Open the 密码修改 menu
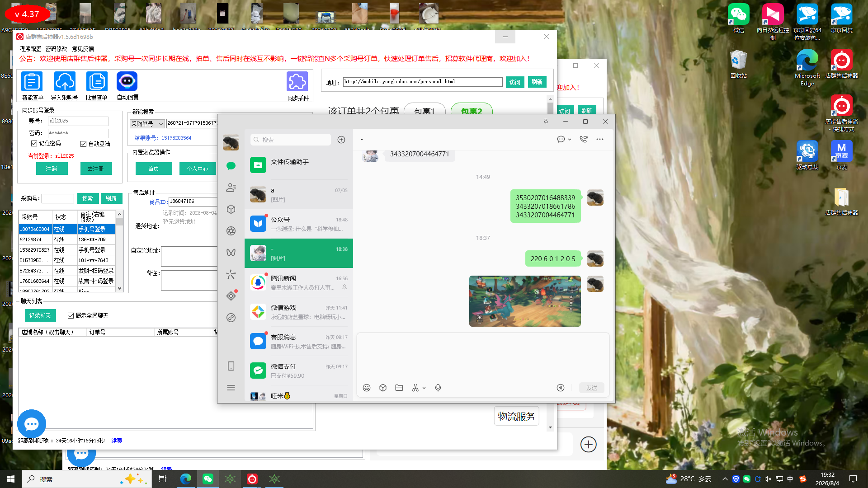The height and width of the screenshot is (488, 868). point(56,49)
